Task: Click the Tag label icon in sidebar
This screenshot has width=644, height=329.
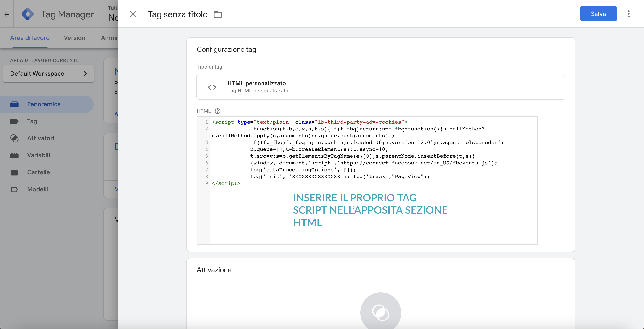Action: click(14, 122)
